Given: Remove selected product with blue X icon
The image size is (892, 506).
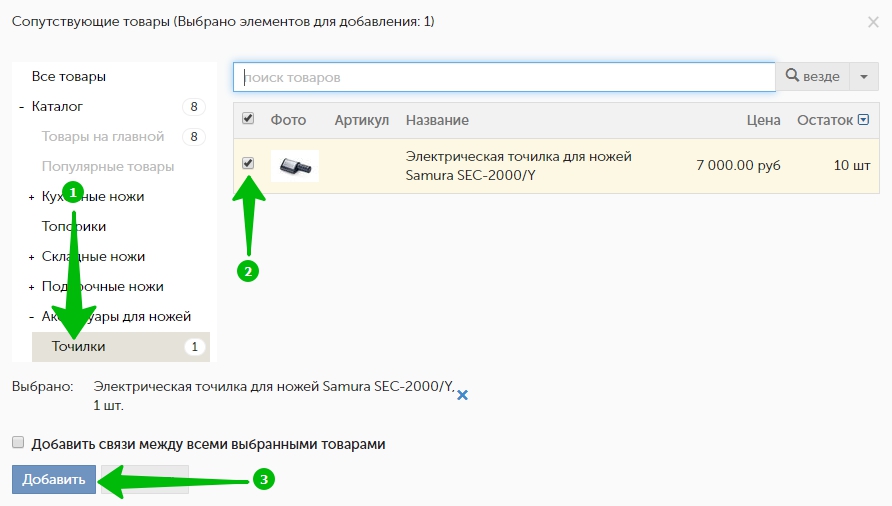Looking at the screenshot, I should [462, 395].
